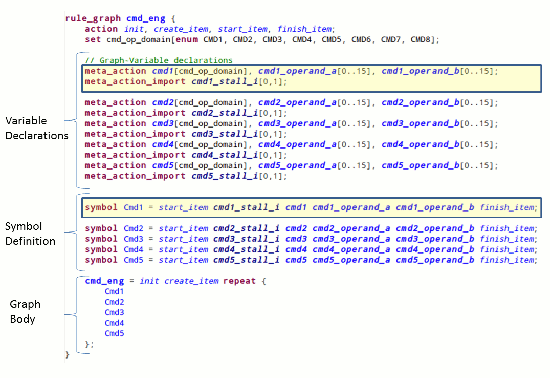Viewport: 550px width, 378px height.
Task: Click the "rule_graph" keyword on the first line
Action: [x=93, y=18]
